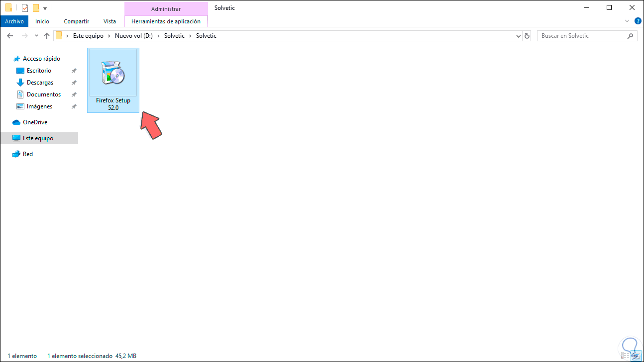This screenshot has height=362, width=644.
Task: Select OneDrive in the navigation pane
Action: [x=30, y=122]
